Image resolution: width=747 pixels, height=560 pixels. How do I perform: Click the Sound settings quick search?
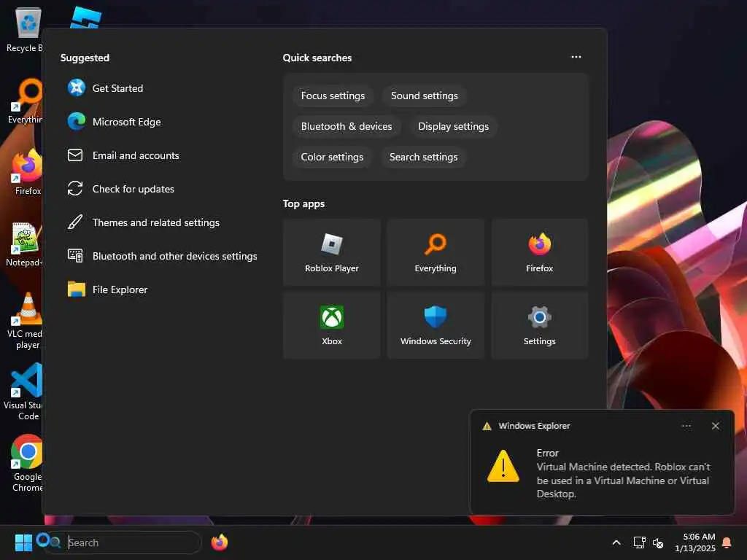pyautogui.click(x=424, y=96)
